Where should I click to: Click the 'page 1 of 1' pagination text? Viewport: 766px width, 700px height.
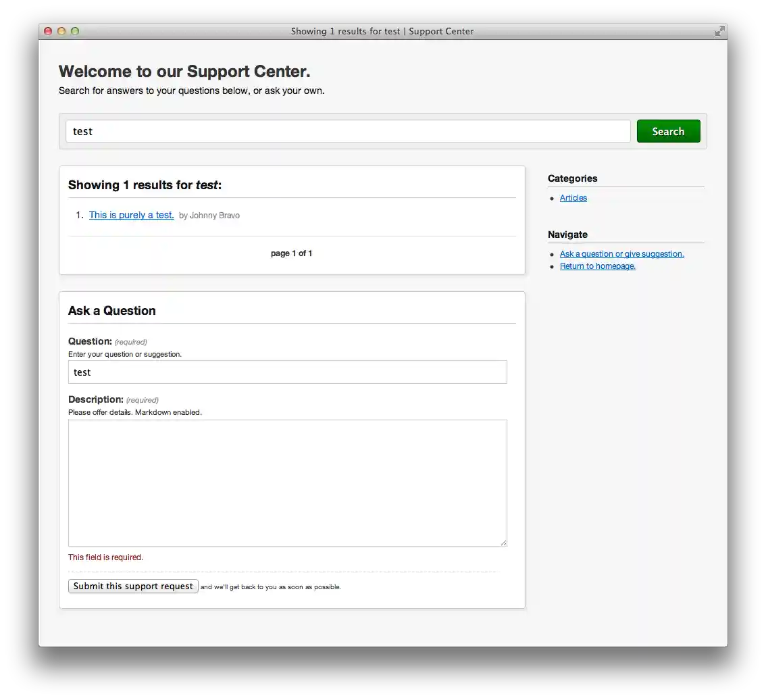(291, 253)
